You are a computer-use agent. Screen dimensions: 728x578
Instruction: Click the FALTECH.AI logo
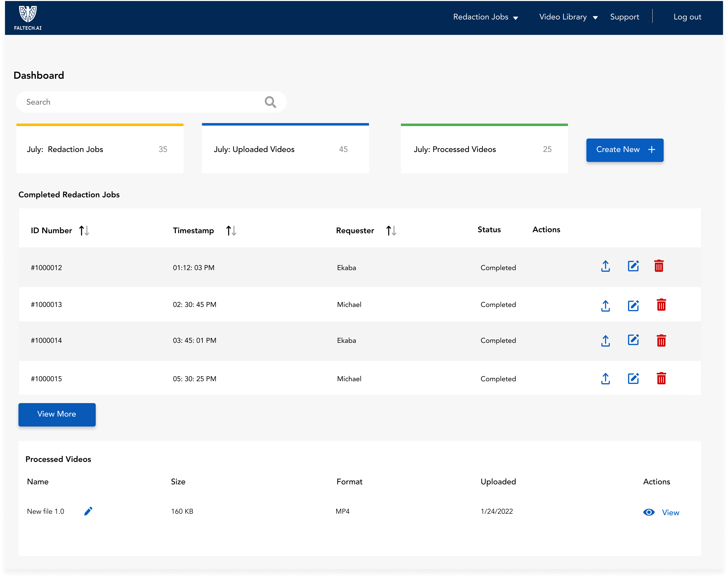pyautogui.click(x=28, y=18)
